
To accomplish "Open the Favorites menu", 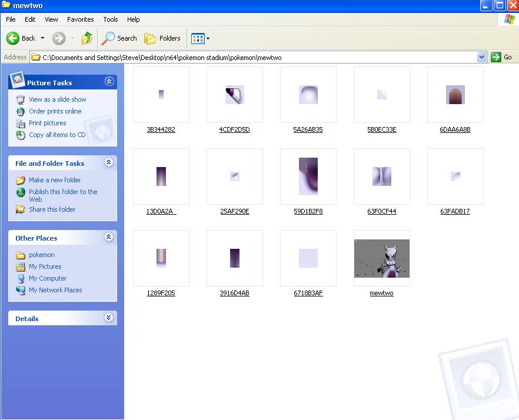I will click(80, 19).
